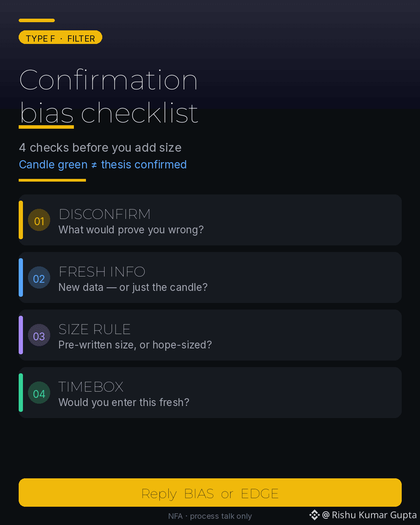Click the 01 number badge
This screenshot has height=525, width=420.
(x=39, y=220)
